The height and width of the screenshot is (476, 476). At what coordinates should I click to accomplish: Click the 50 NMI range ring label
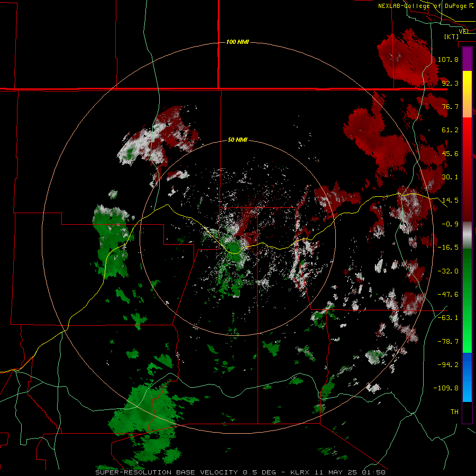[x=237, y=140]
